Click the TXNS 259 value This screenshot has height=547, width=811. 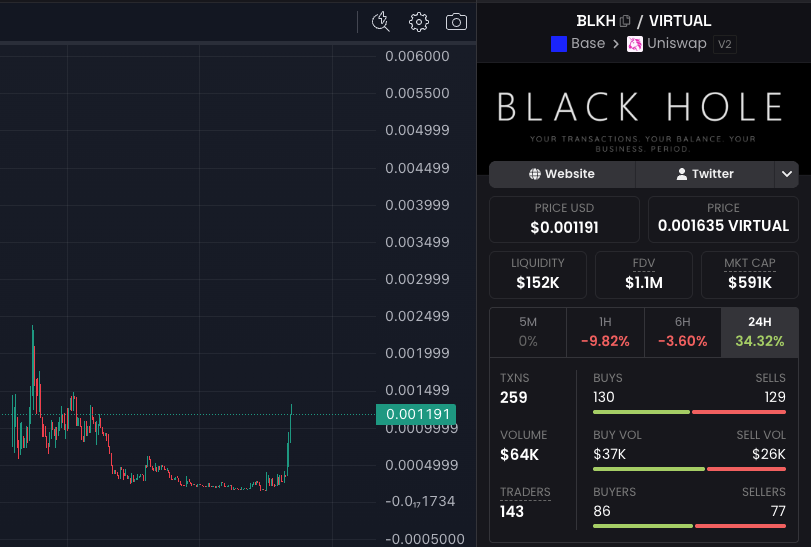pos(514,398)
